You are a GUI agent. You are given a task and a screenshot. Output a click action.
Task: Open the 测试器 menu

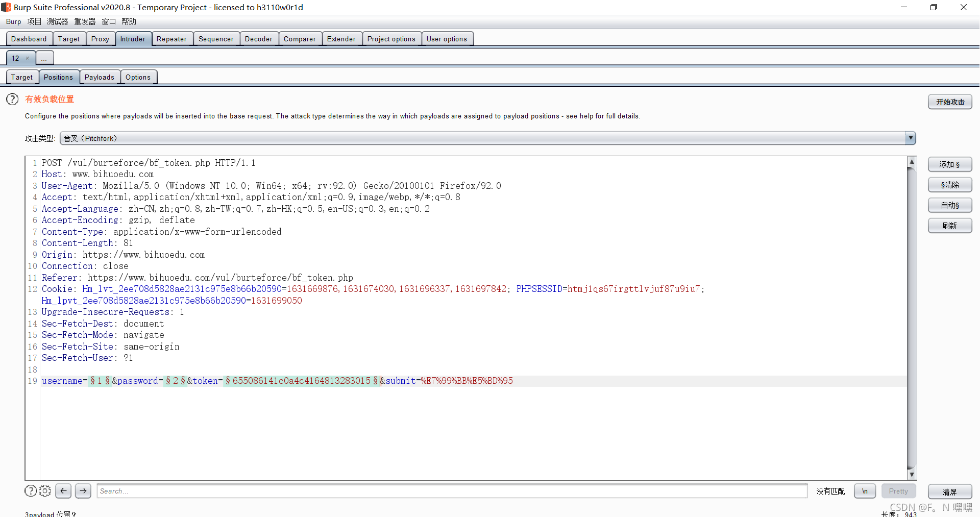[57, 21]
